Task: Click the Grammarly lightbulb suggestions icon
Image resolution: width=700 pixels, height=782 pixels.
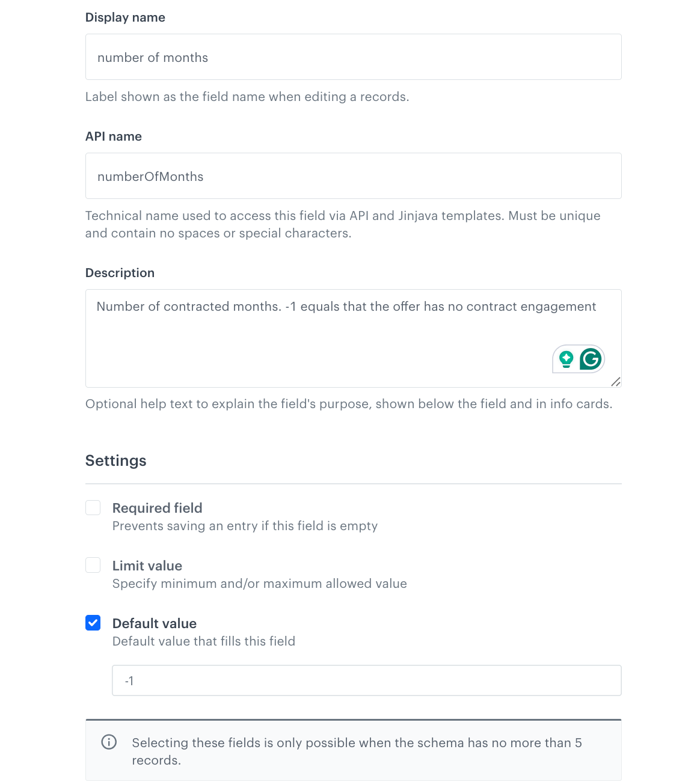Action: click(566, 359)
